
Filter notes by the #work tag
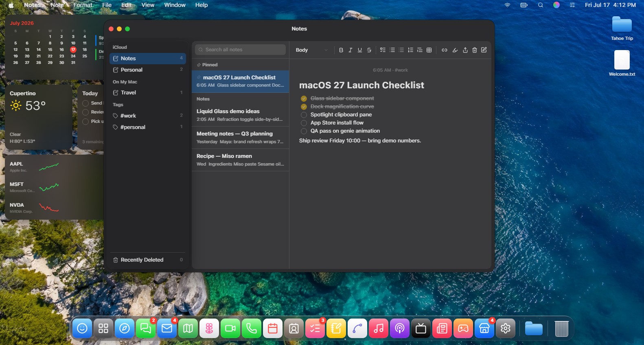click(148, 116)
